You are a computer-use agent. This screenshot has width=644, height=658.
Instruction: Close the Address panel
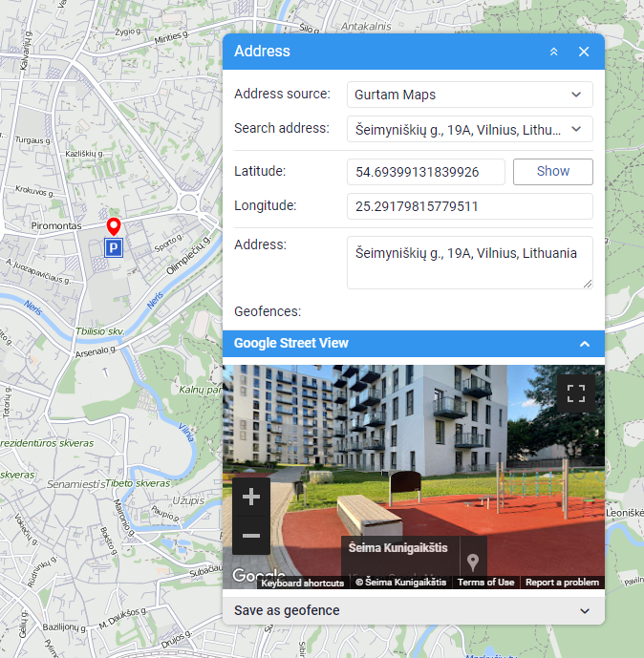coord(584,52)
